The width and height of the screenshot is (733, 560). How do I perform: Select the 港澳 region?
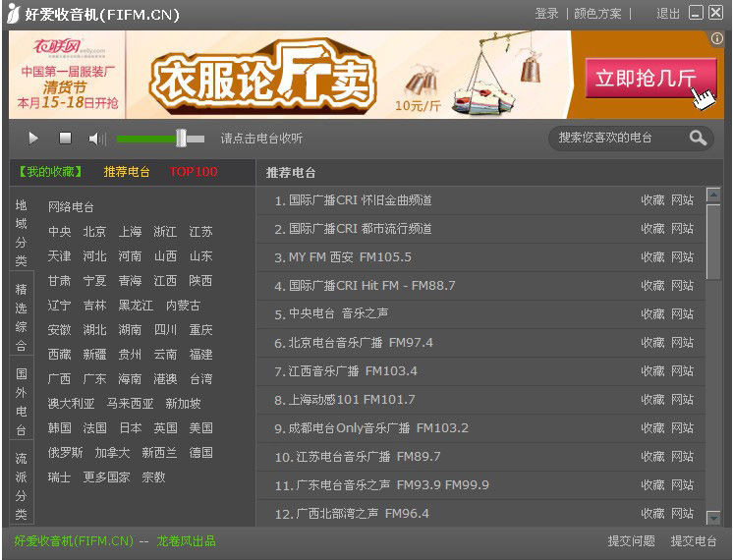165,378
